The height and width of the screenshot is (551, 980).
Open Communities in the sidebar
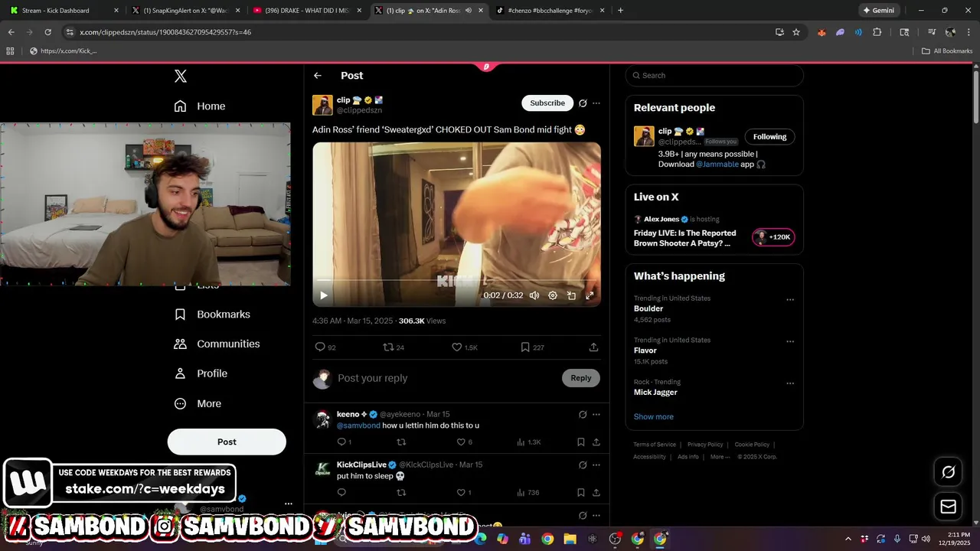tap(217, 344)
